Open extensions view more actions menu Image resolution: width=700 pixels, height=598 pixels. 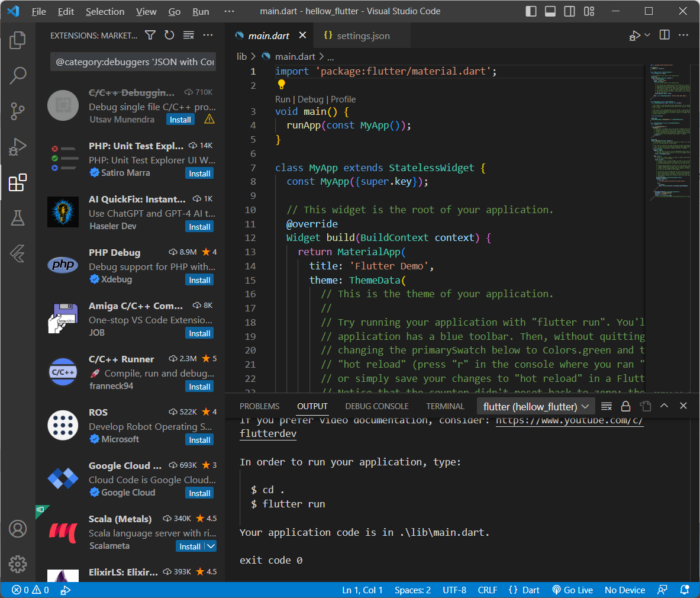point(208,36)
